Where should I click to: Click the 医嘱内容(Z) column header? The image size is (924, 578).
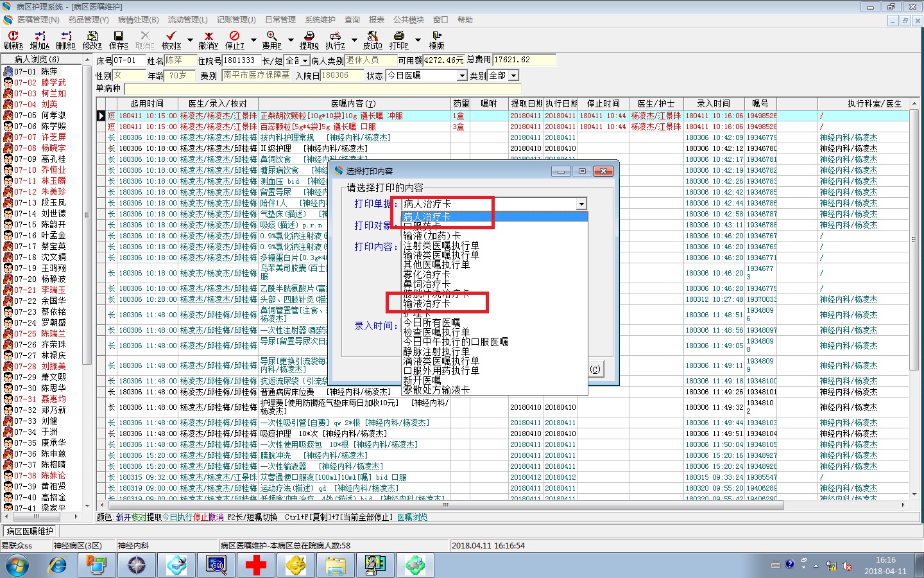pyautogui.click(x=354, y=103)
